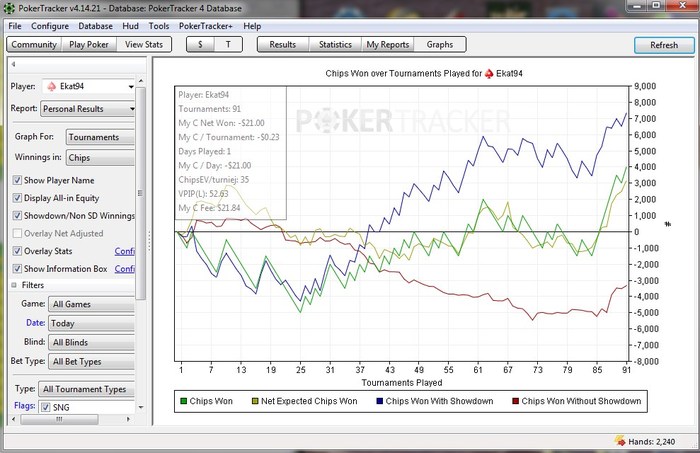Open the Hud menu
Screen dimensions: 700x453
click(x=130, y=26)
